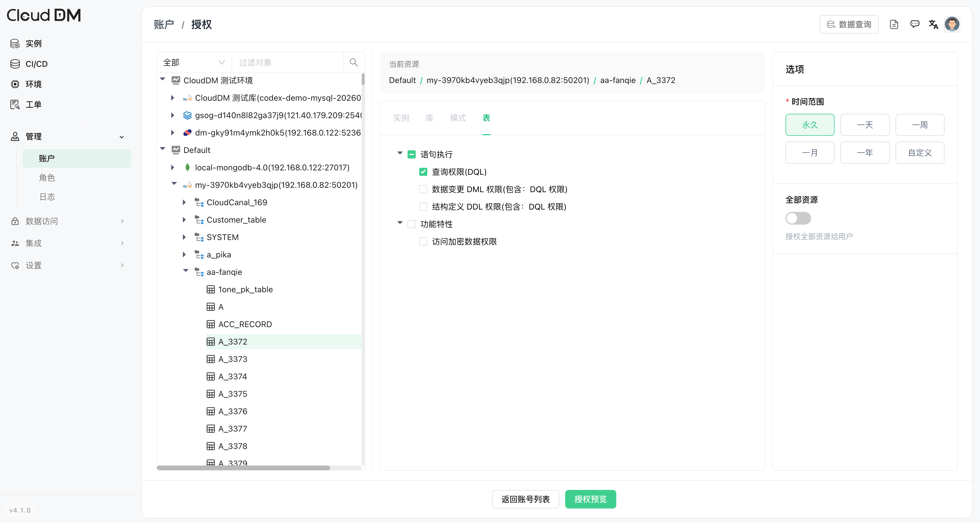Image resolution: width=980 pixels, height=523 pixels.
Task: Click the language translate icon
Action: (933, 25)
